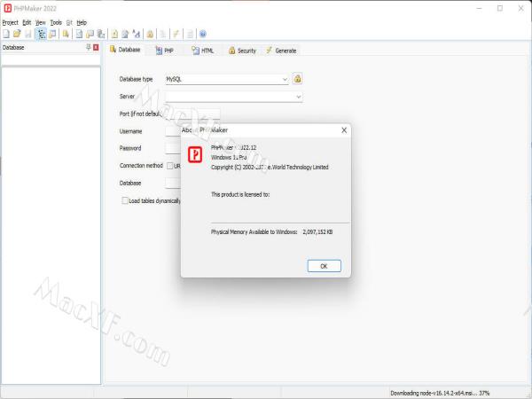The image size is (532, 399).
Task: Click the lock icon beside Database type
Action: tap(298, 79)
